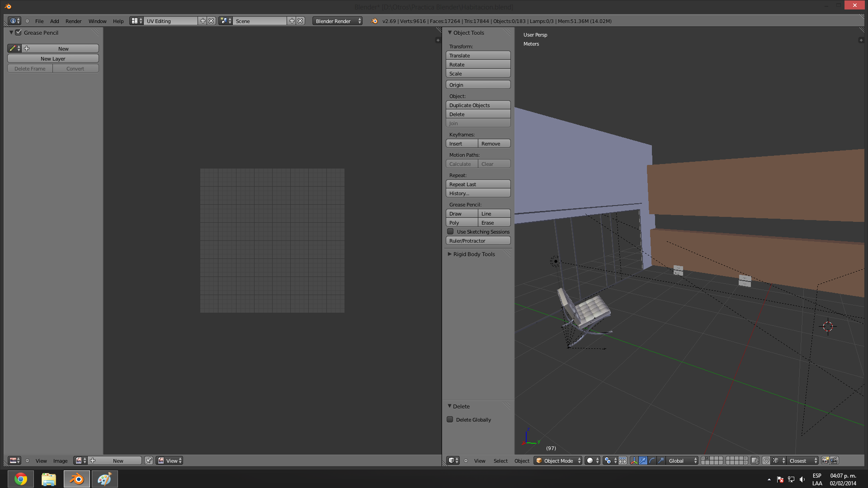Click the Duplicate Objects button
Image resolution: width=868 pixels, height=488 pixels.
coord(478,105)
